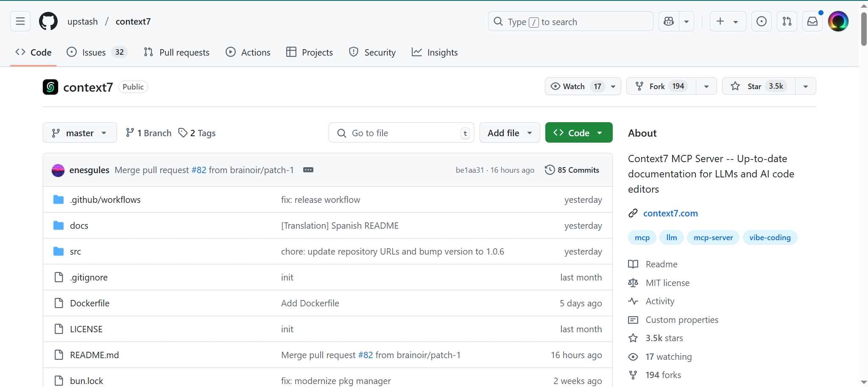This screenshot has width=868, height=387.
Task: Open the notifications inbox icon
Action: [812, 21]
